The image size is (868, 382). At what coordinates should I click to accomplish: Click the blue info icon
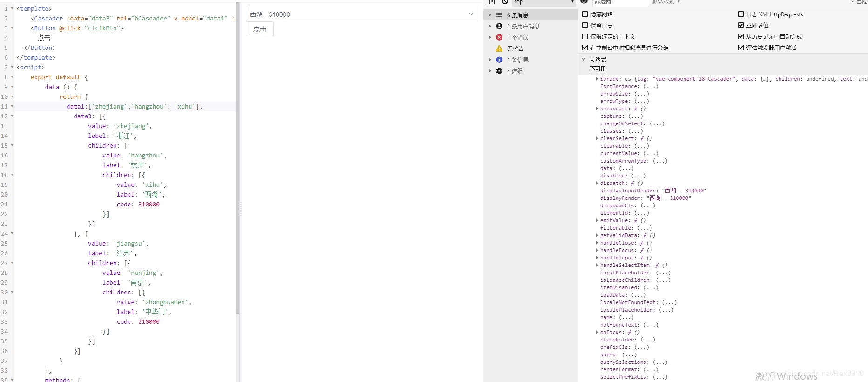[x=499, y=60]
